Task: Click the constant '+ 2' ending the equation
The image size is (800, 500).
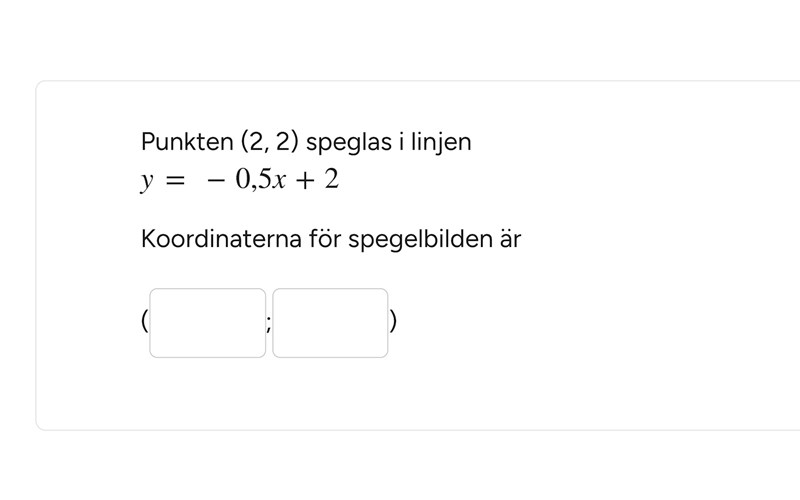Action: click(x=322, y=181)
